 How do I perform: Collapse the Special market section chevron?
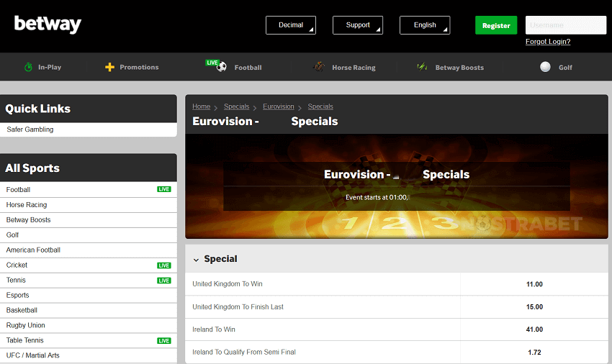[196, 260]
